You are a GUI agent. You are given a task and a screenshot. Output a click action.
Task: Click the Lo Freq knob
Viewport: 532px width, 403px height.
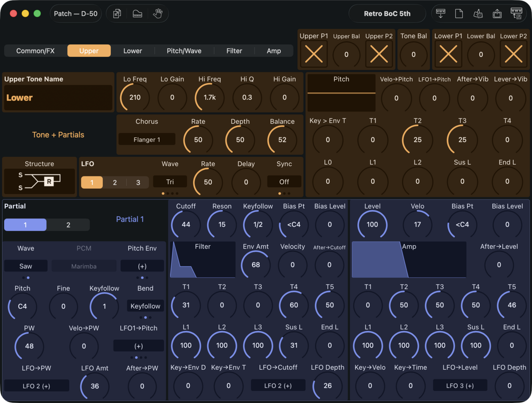(135, 97)
